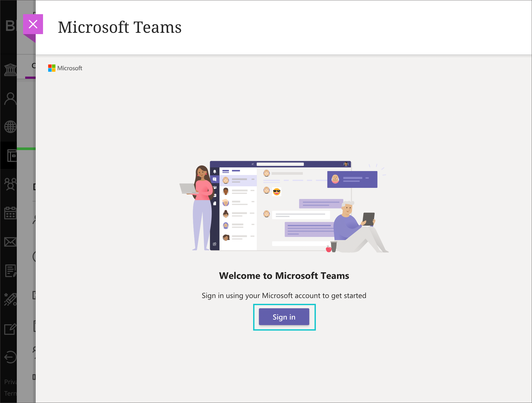
Task: Close the Microsoft Teams panel
Action: point(33,24)
